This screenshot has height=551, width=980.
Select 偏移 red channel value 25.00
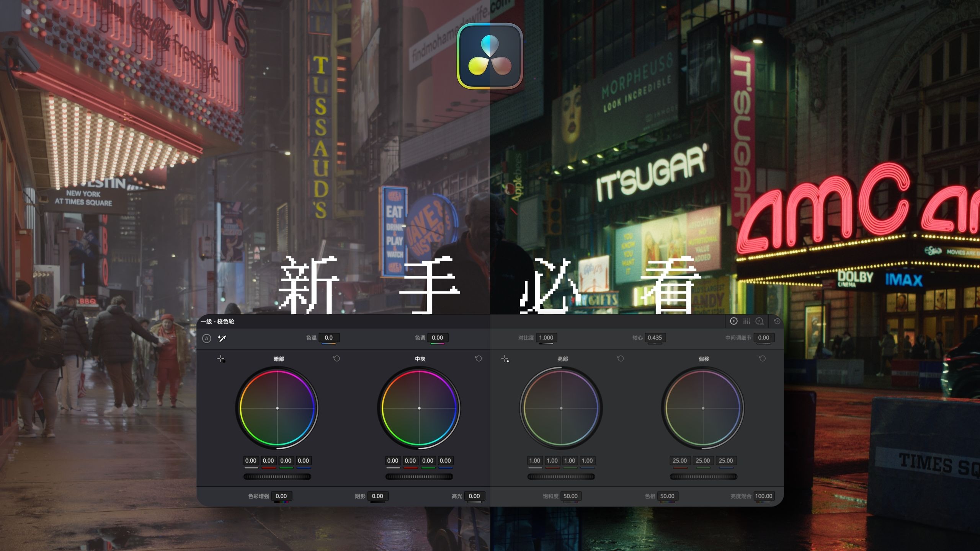tap(680, 461)
